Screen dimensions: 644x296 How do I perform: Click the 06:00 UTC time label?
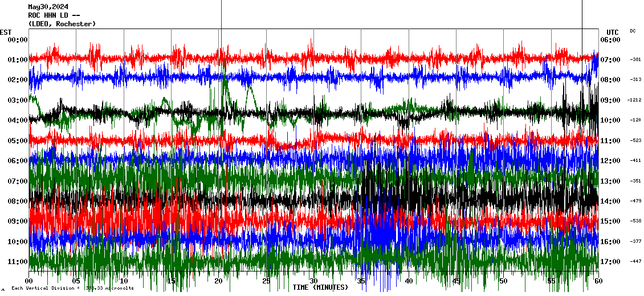point(610,40)
